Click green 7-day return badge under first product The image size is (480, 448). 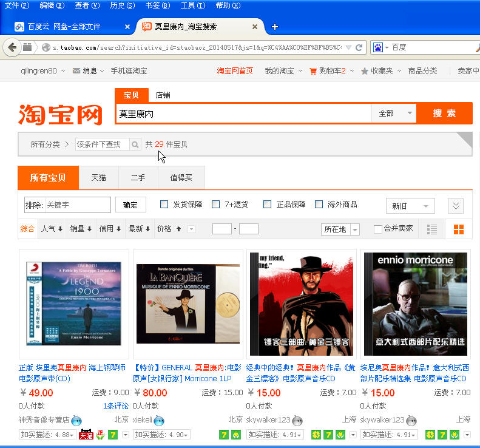point(113,435)
